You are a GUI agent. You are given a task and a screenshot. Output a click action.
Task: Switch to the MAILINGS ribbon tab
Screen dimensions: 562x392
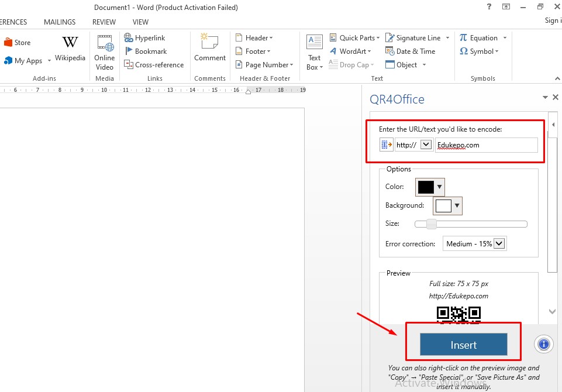coord(60,22)
